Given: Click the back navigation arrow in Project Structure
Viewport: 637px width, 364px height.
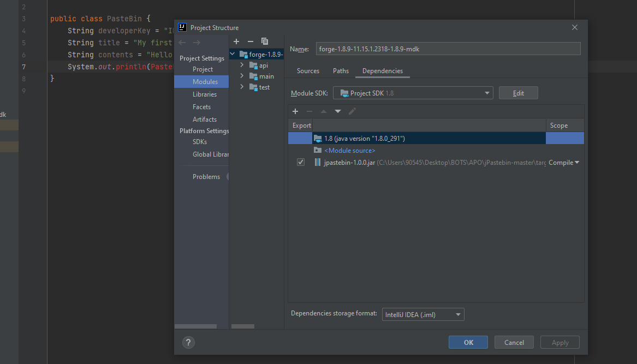Looking at the screenshot, I should pos(182,43).
